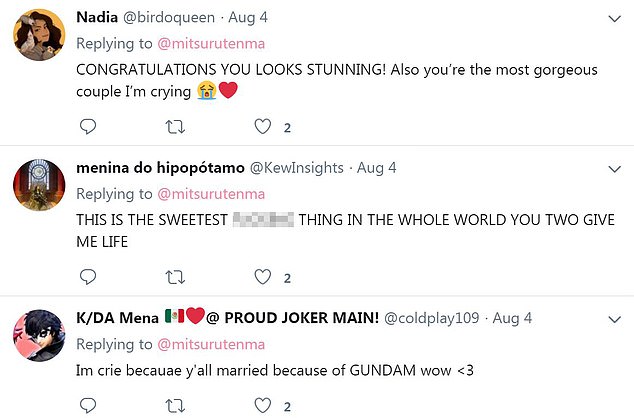Image resolution: width=634 pixels, height=418 pixels.
Task: Reply to Nadia's tweet
Action: 87,127
